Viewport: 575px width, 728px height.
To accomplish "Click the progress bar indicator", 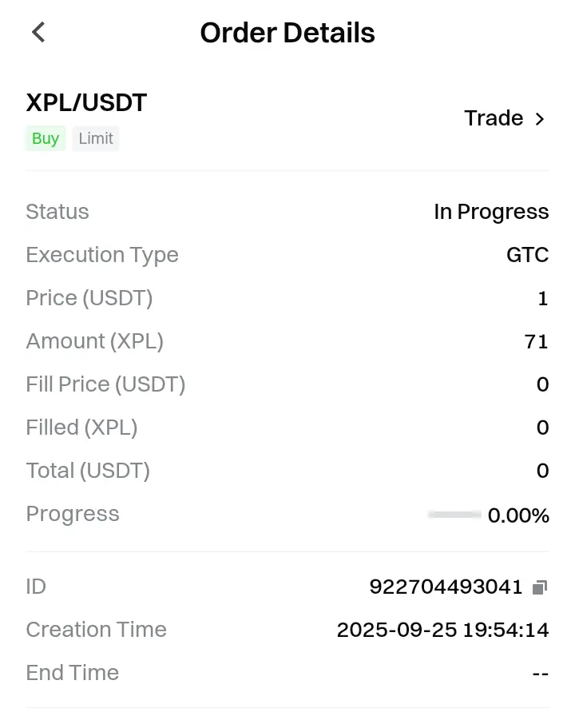I will click(x=454, y=514).
